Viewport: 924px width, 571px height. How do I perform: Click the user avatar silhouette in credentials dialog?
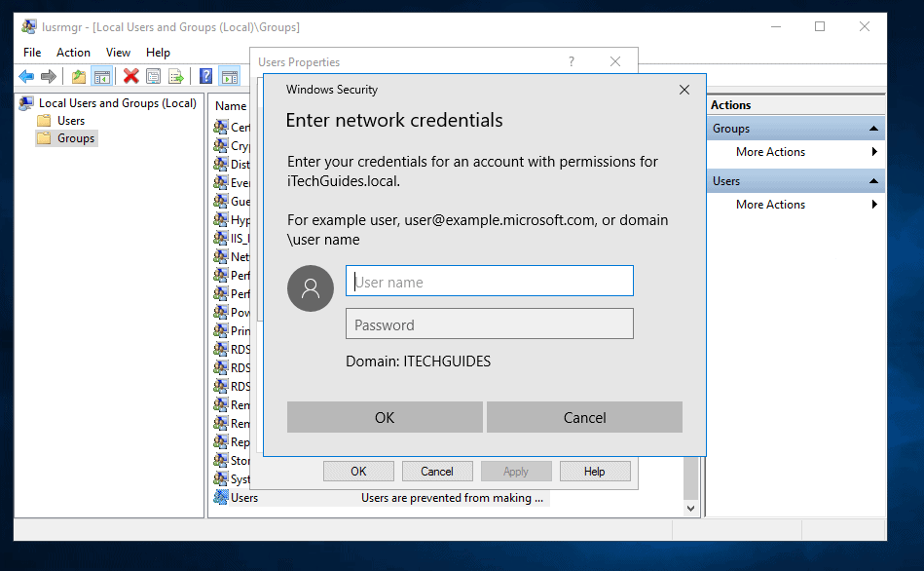[310, 288]
